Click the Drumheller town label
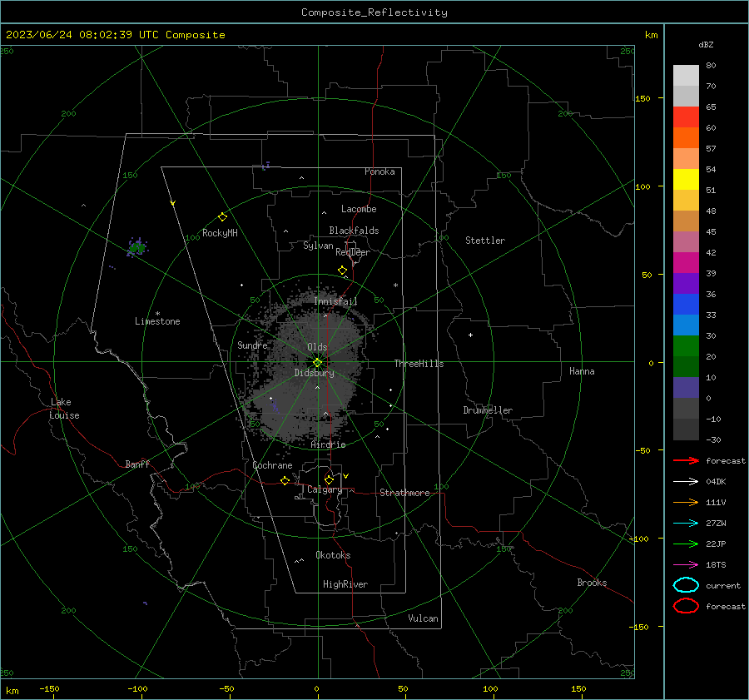The width and height of the screenshot is (749, 700). [x=488, y=410]
